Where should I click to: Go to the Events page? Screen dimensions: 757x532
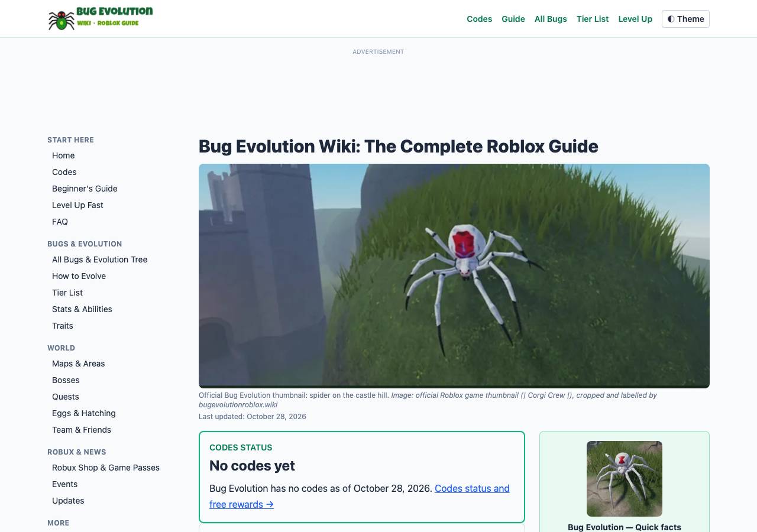64,484
